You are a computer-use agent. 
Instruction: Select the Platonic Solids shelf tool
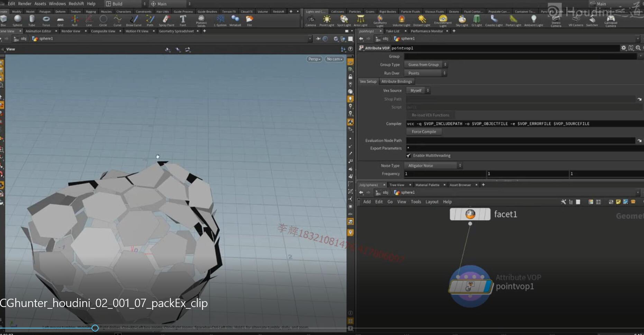(201, 21)
